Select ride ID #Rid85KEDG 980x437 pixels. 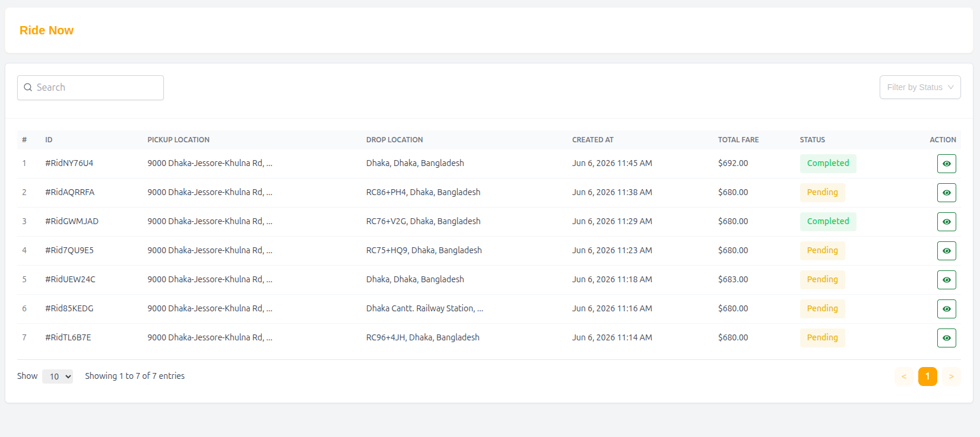[x=69, y=308]
